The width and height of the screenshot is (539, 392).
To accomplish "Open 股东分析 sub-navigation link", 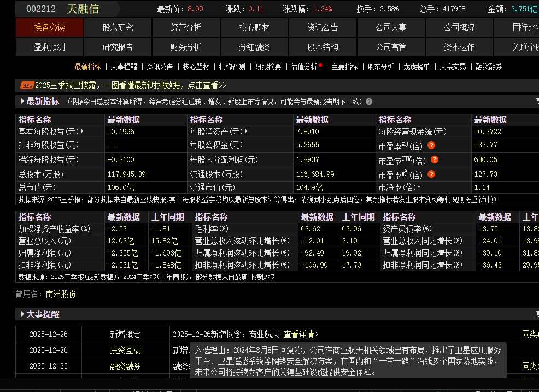I will [380, 67].
